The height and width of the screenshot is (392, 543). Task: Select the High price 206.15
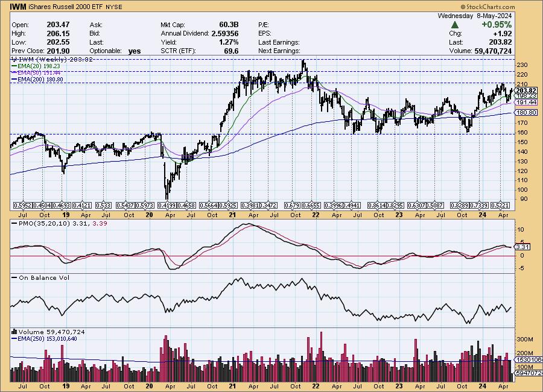point(58,33)
